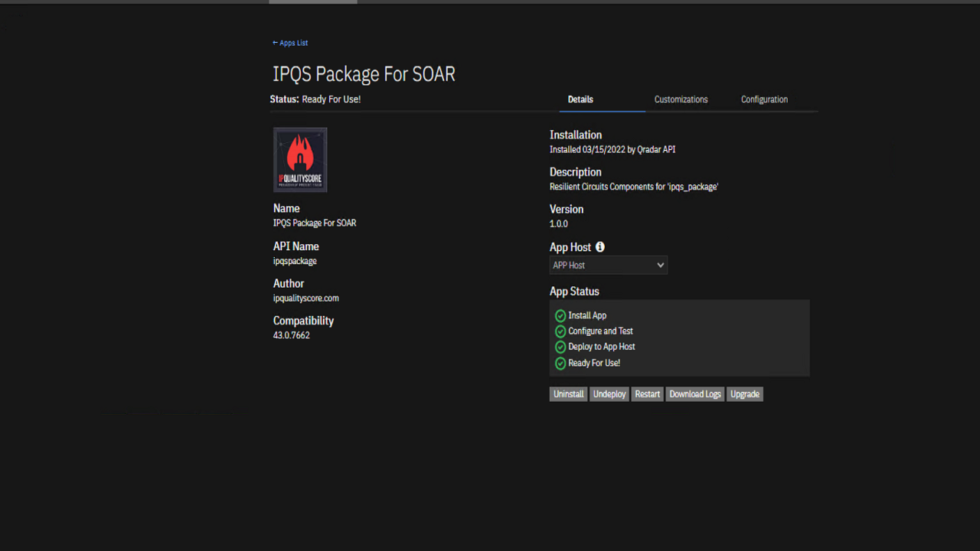Screen dimensions: 980x551
Task: Click the Download Logs button
Action: (694, 393)
